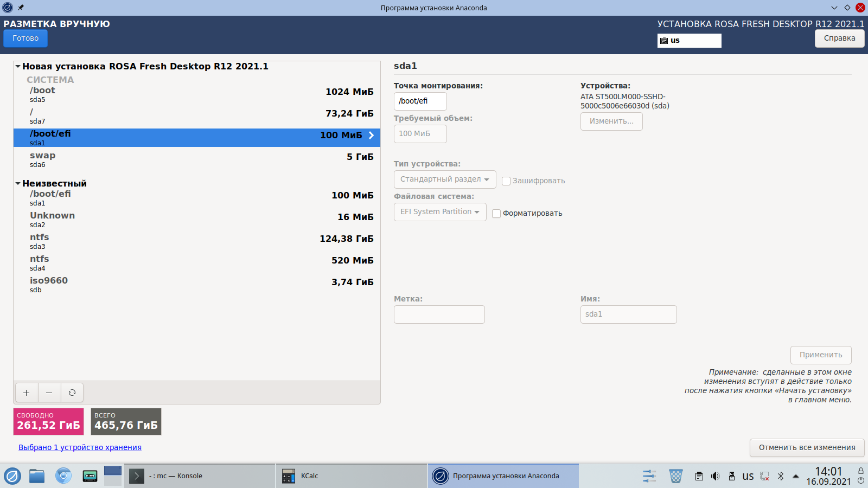Open the clock showing 14:01 16.09.2021

click(x=828, y=476)
